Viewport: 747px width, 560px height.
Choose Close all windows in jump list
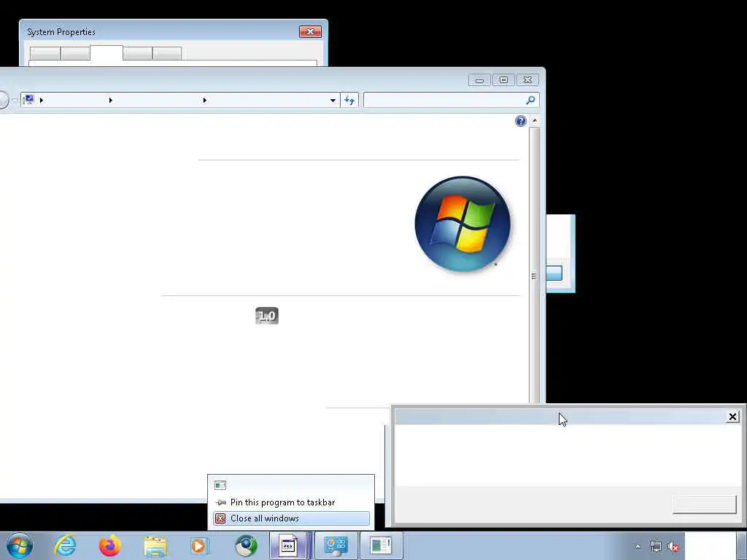point(291,518)
